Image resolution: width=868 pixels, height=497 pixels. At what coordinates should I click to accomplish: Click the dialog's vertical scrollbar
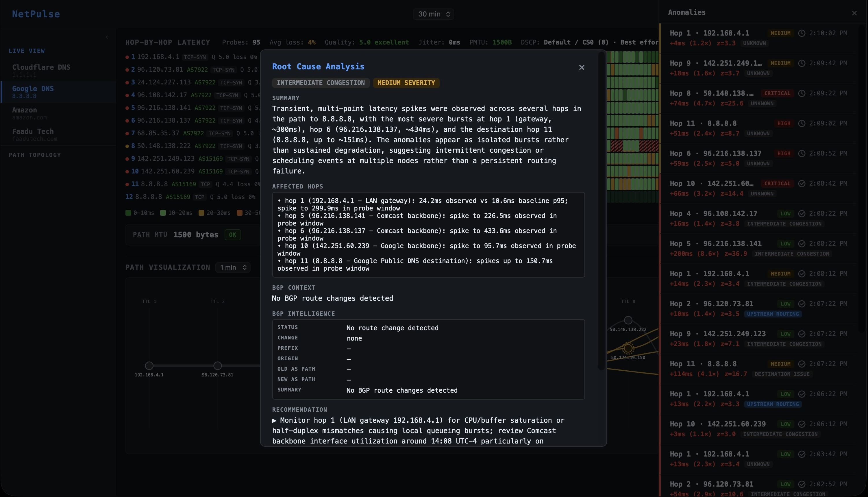[602, 212]
